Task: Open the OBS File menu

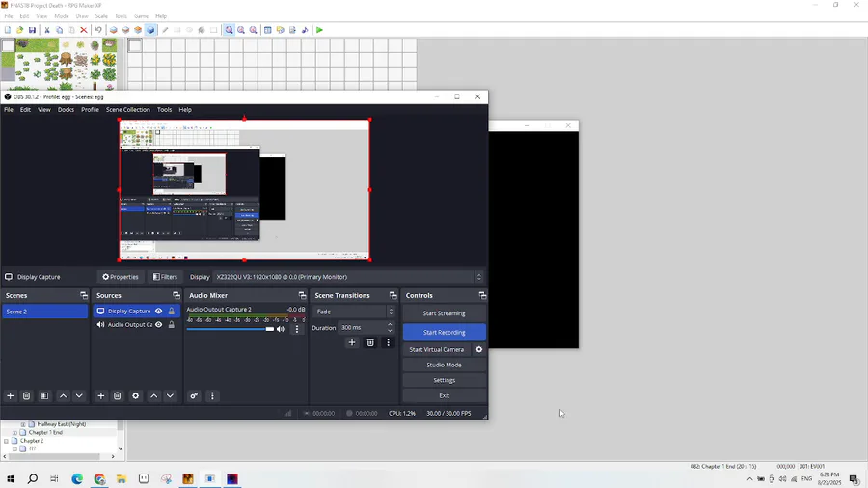Action: tap(9, 110)
